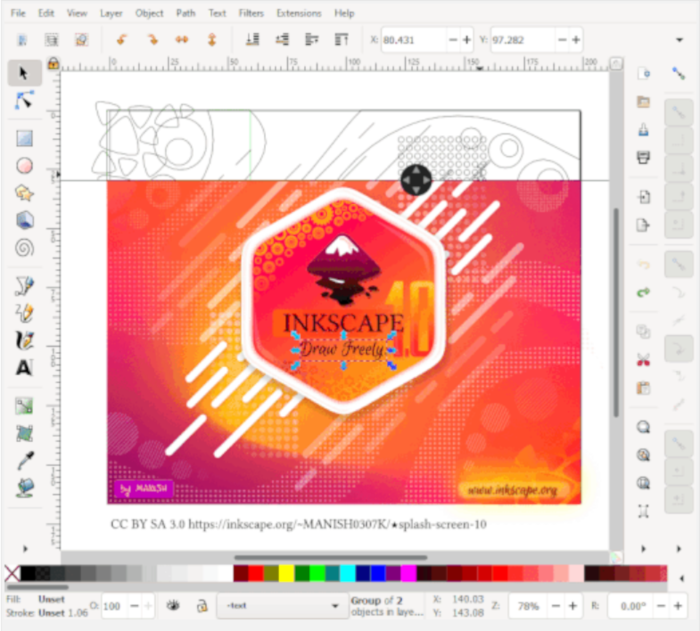Print the document

point(643,157)
